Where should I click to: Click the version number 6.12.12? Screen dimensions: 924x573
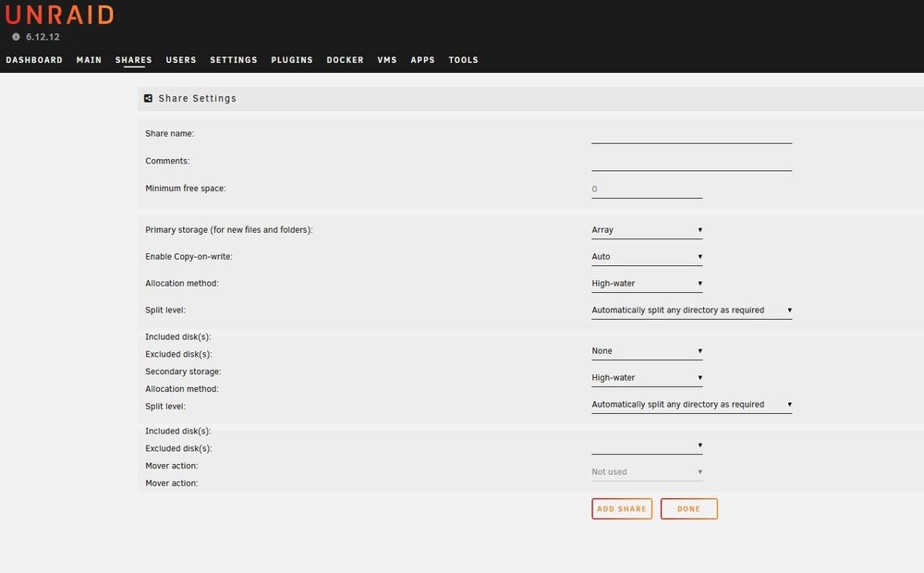point(43,37)
